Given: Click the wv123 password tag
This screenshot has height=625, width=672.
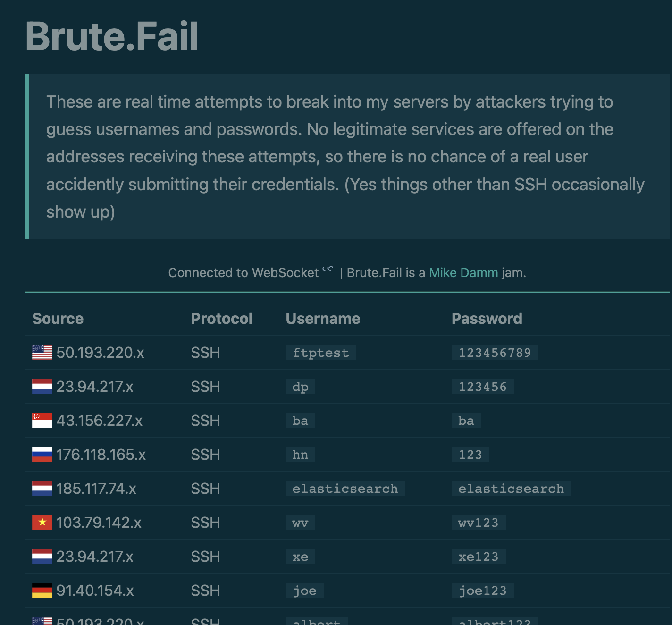Looking at the screenshot, I should pyautogui.click(x=478, y=523).
